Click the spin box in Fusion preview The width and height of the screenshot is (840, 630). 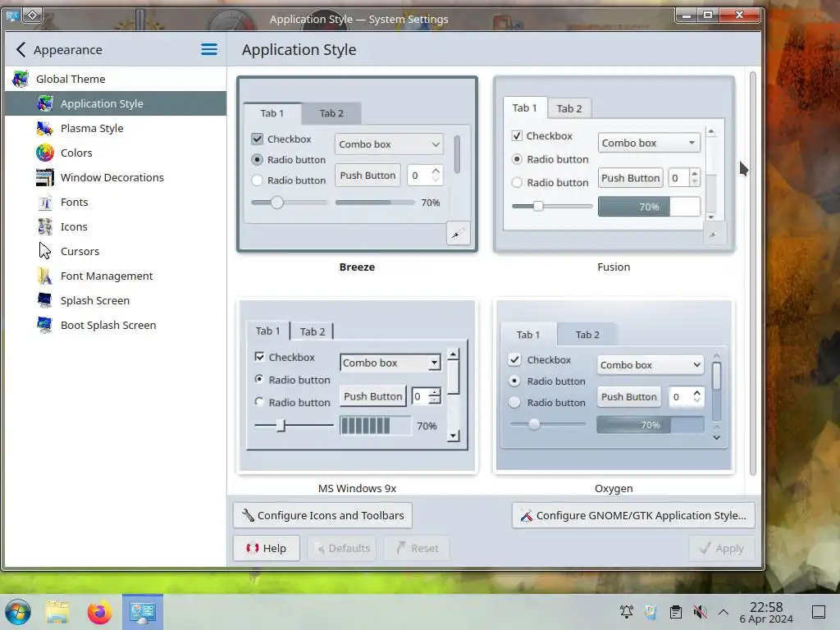click(683, 178)
